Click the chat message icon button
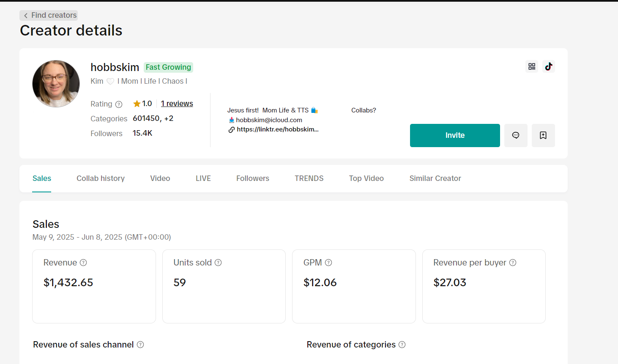This screenshot has height=364, width=618. [x=516, y=135]
